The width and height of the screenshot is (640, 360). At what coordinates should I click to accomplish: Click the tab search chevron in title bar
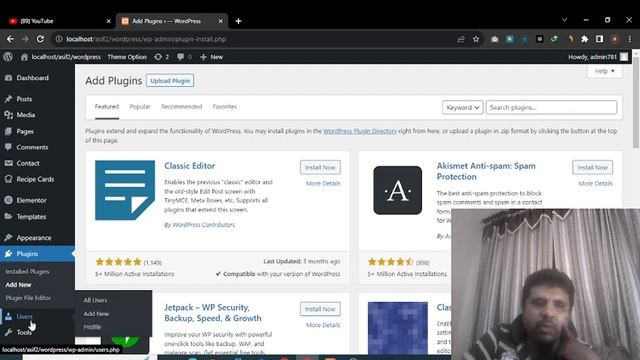tap(564, 20)
